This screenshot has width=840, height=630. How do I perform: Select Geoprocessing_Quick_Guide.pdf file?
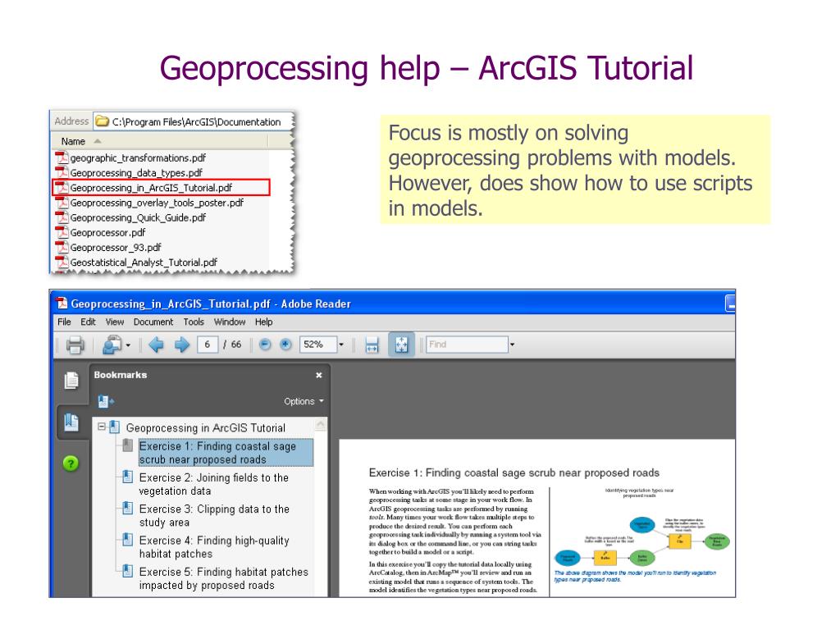pyautogui.click(x=138, y=218)
